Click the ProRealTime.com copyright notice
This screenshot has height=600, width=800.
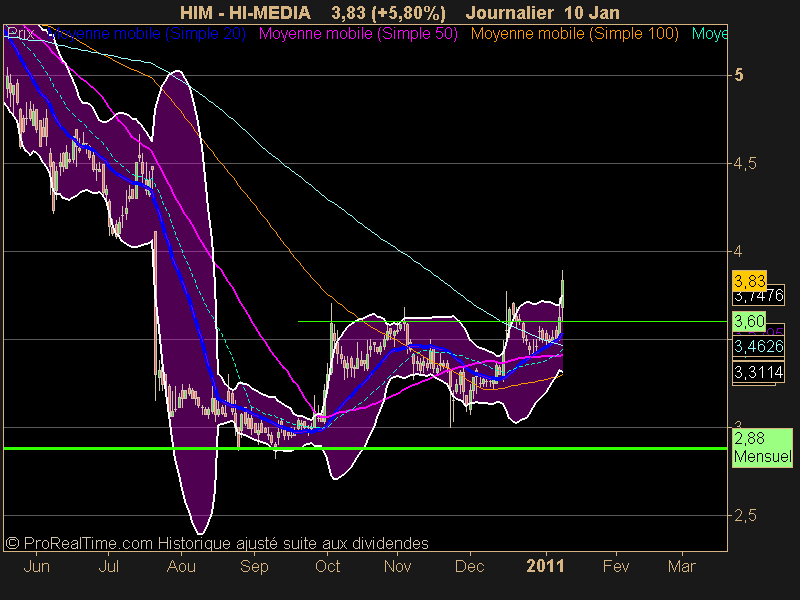[217, 543]
